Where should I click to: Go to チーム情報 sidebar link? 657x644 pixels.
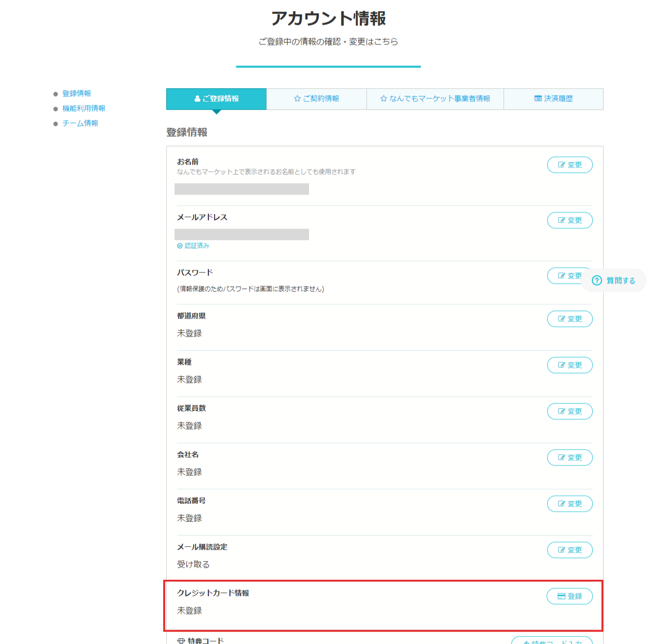[x=80, y=123]
